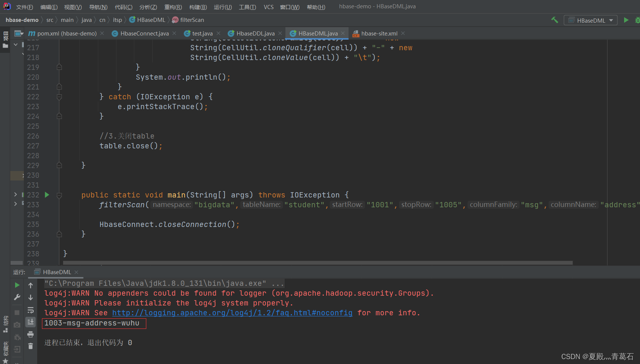Viewport: 640px width, 364px height.
Task: Toggle soft-wrap in console output
Action: pos(31,310)
